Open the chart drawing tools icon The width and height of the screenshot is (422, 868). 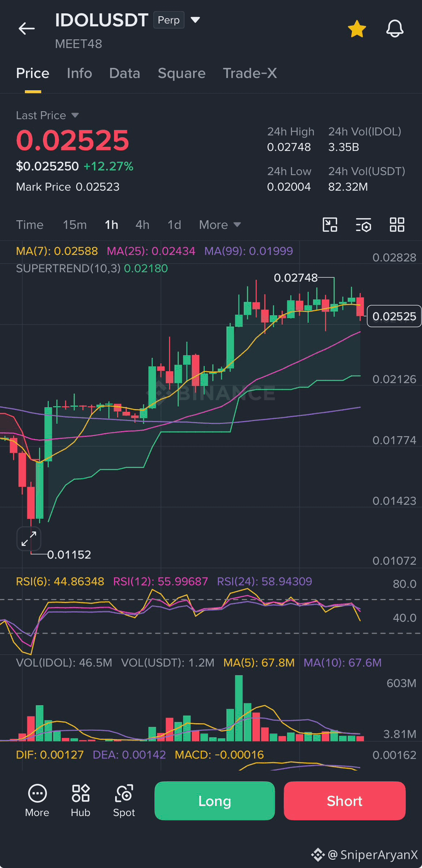tap(330, 225)
